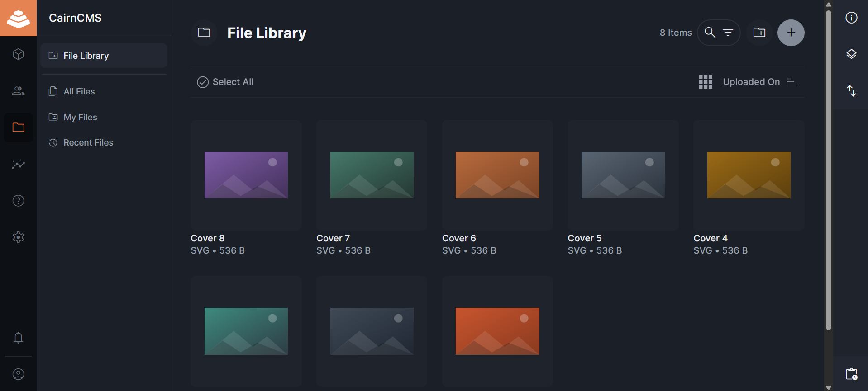Viewport: 868px width, 391px height.
Task: Open the red-orange thumbnail in second row
Action: tap(497, 331)
